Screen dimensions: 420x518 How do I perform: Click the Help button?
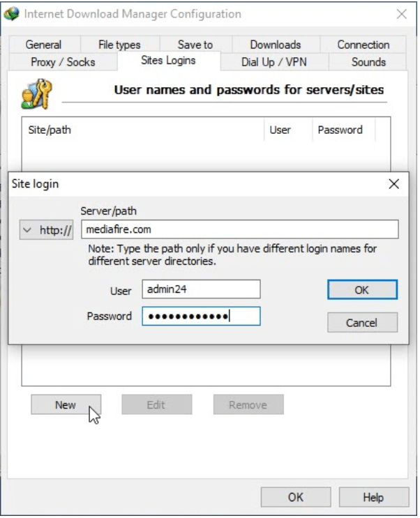pos(373,497)
